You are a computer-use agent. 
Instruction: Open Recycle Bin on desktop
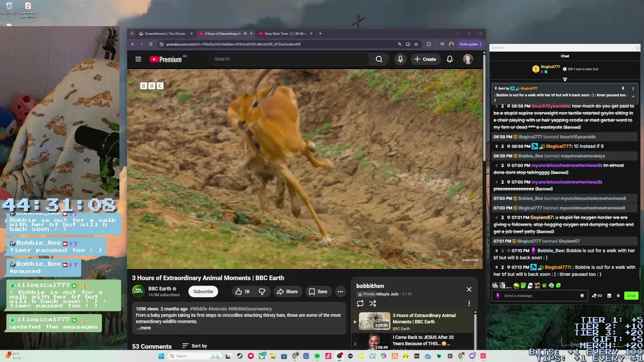click(x=9, y=9)
